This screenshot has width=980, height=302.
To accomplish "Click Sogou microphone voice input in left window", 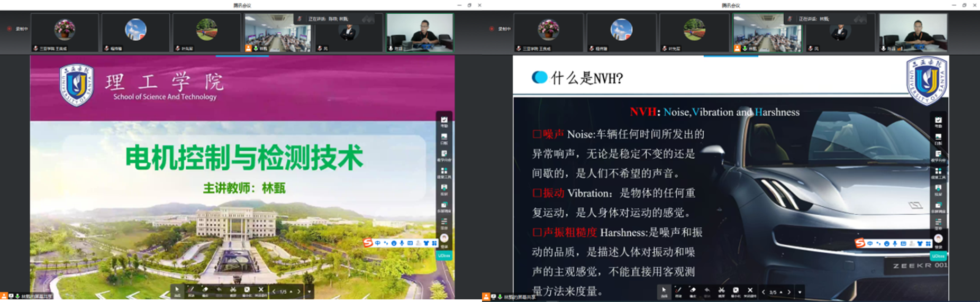I will pos(402,243).
